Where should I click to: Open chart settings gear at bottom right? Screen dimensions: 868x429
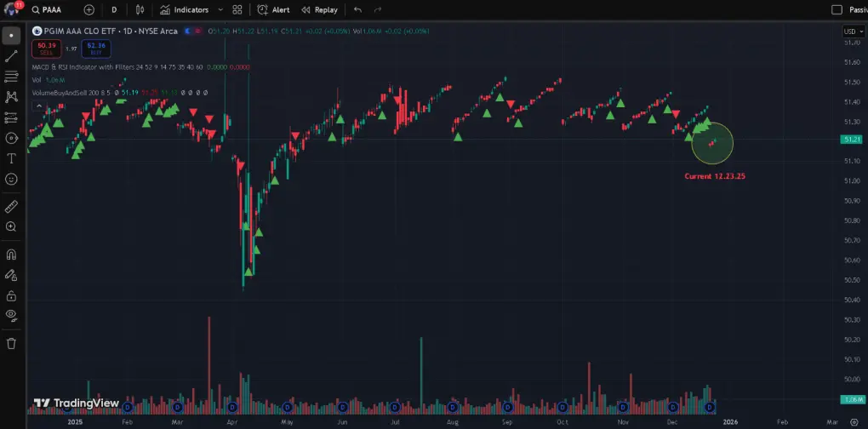click(x=854, y=422)
